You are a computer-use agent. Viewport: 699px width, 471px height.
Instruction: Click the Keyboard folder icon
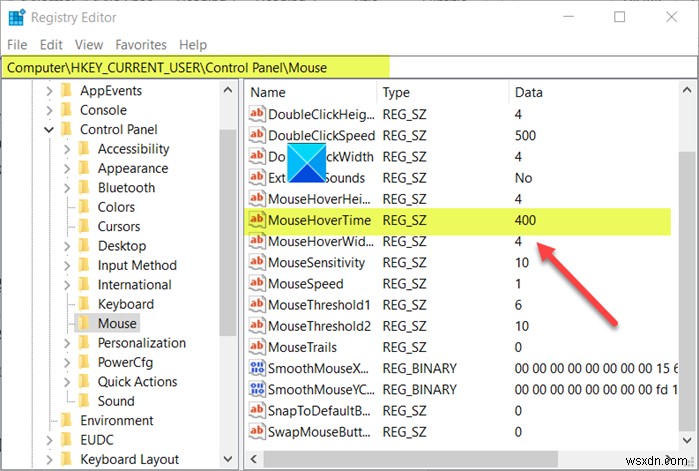point(84,304)
